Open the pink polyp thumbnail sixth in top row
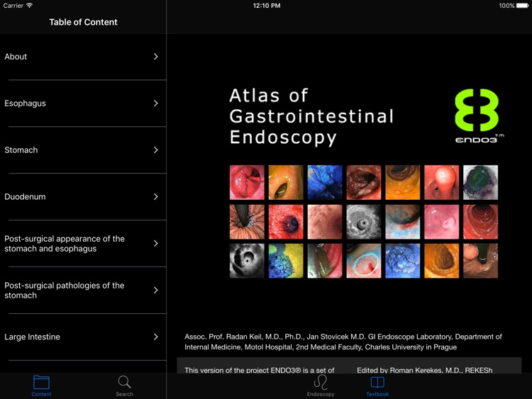This screenshot has width=532, height=399. pyautogui.click(x=441, y=182)
